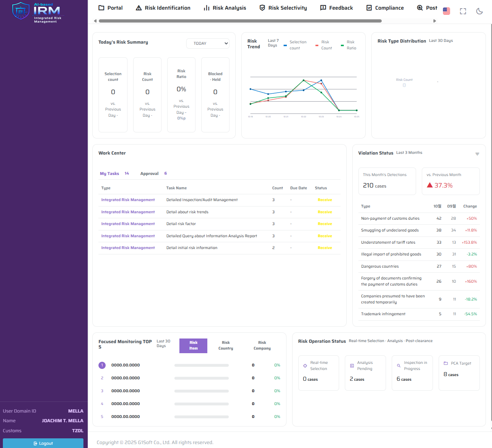Viewport: 492px width, 448px height.
Task: Click the PCA Target folder icon
Action: [x=446, y=363]
